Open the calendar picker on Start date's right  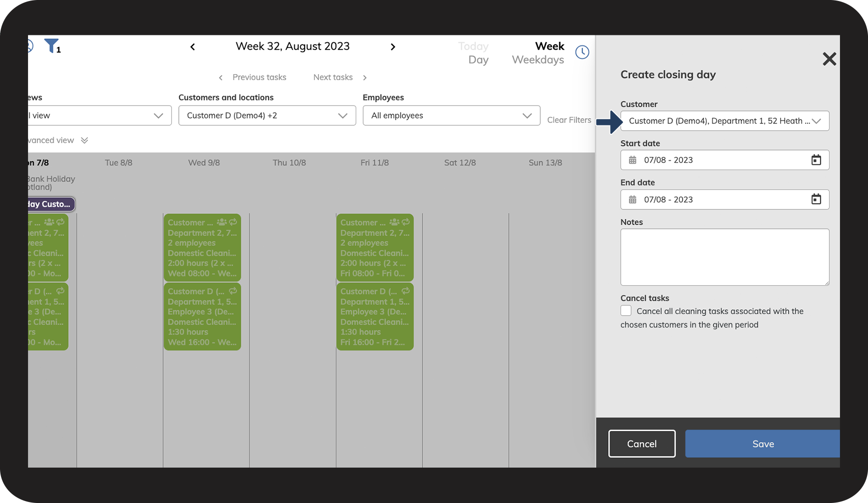point(816,160)
